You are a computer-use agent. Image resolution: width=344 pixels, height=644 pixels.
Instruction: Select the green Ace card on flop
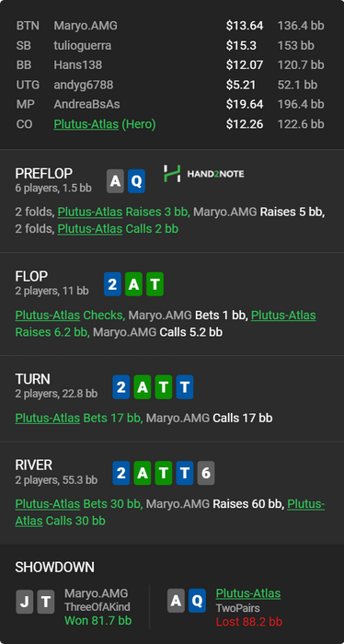[x=133, y=284]
